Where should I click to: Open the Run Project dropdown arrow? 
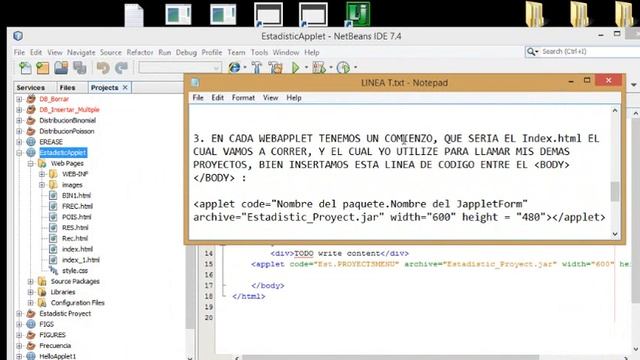pyautogui.click(x=306, y=68)
